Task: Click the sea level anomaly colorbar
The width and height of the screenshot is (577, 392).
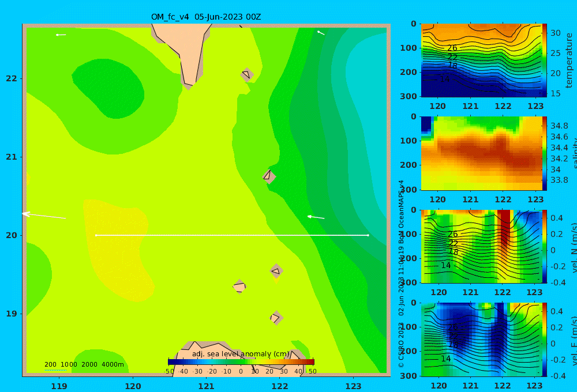Action: [x=241, y=362]
